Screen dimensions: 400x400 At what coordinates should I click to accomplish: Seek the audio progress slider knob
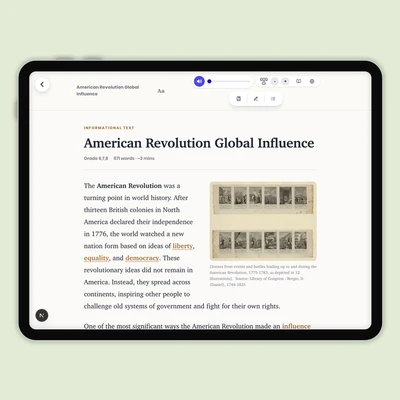tap(209, 81)
